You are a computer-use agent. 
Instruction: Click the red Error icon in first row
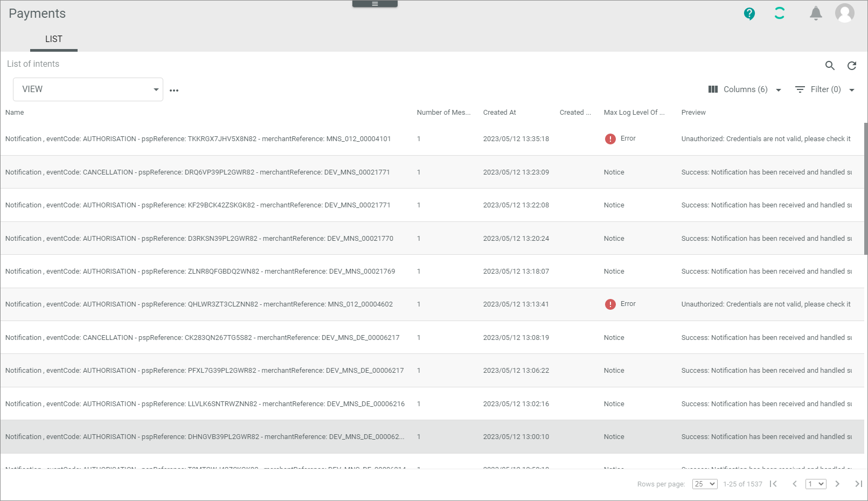[x=610, y=139]
